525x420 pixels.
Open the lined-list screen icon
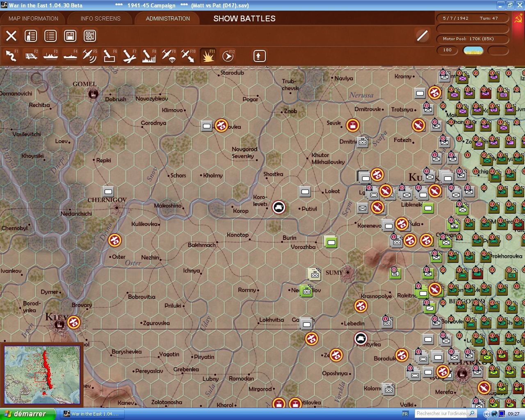(50, 36)
